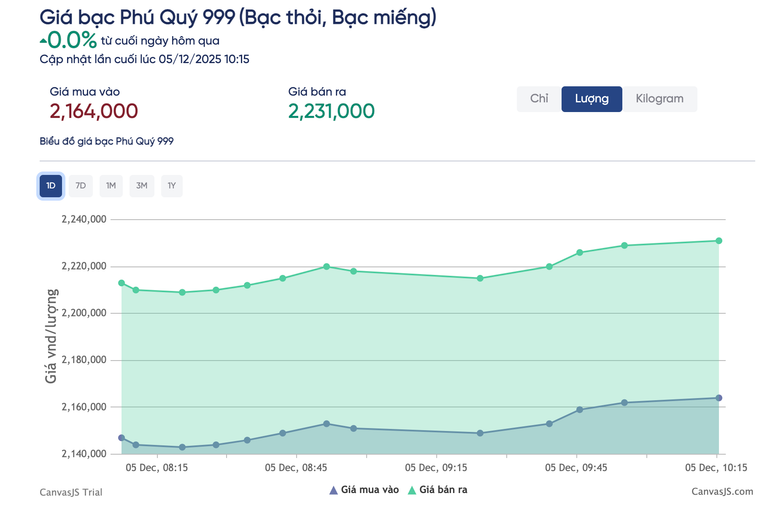Switch chart to 7D range
The image size is (770, 511).
81,185
